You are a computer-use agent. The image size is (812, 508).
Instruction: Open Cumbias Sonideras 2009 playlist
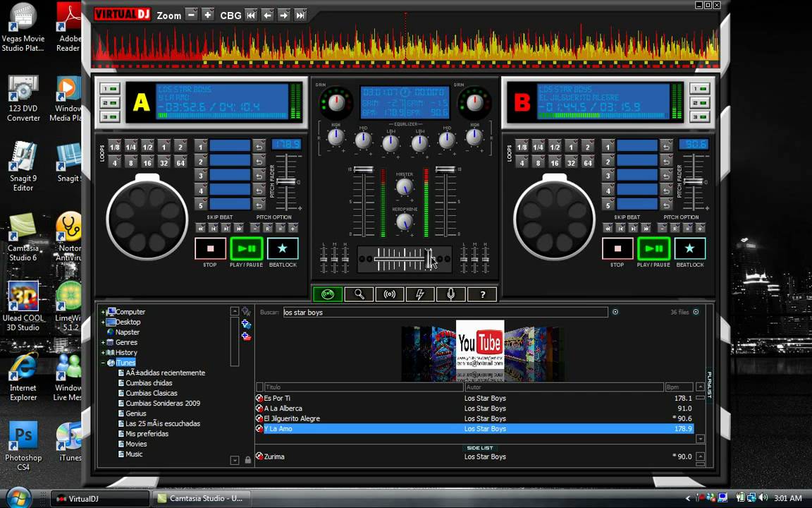click(x=163, y=404)
